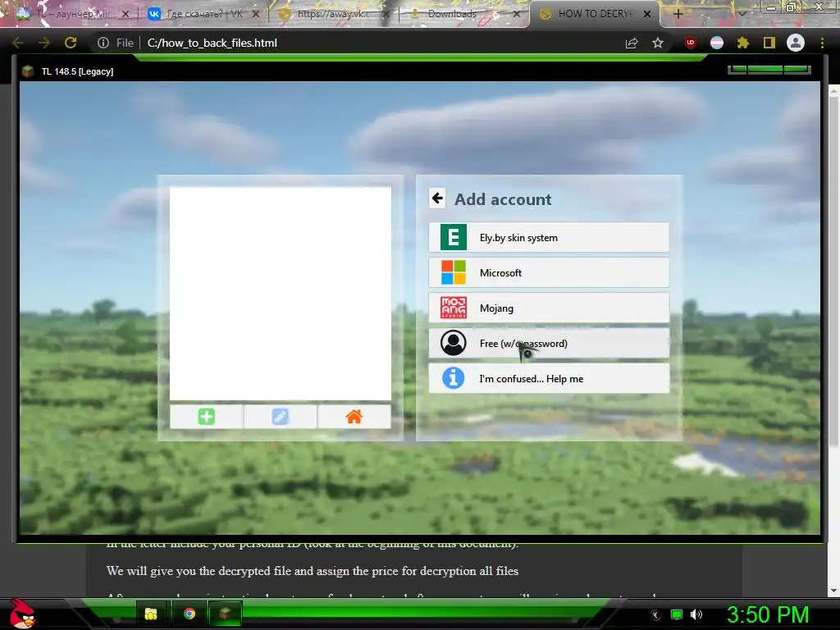Click the network monitor tray icon

(x=677, y=615)
